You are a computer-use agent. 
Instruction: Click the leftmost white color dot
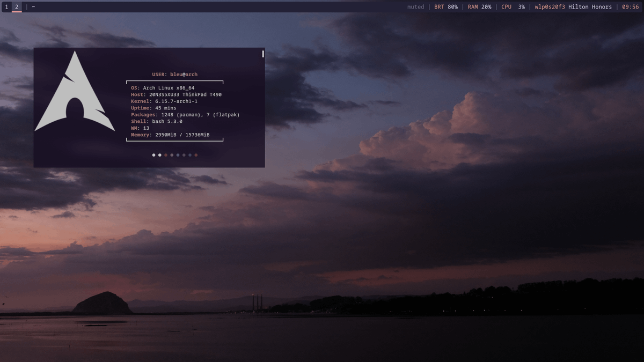pyautogui.click(x=153, y=155)
